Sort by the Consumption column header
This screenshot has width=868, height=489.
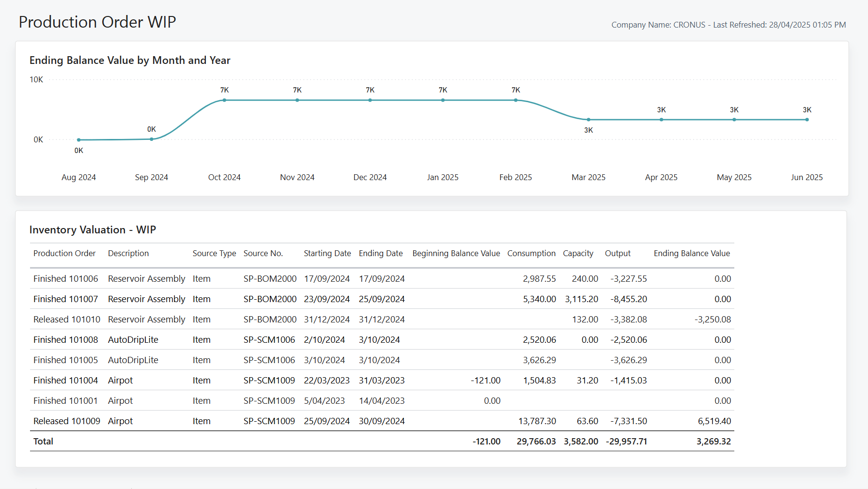(531, 253)
